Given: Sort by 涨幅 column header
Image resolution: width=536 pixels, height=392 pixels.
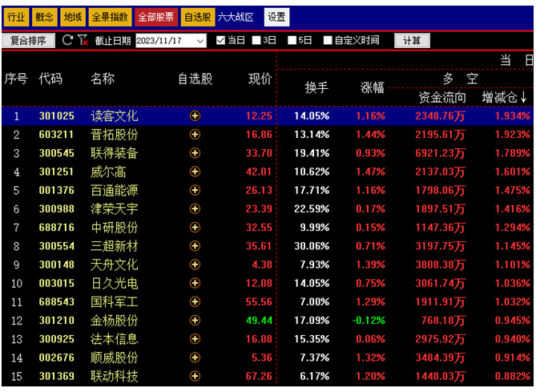Looking at the screenshot, I should coord(372,88).
